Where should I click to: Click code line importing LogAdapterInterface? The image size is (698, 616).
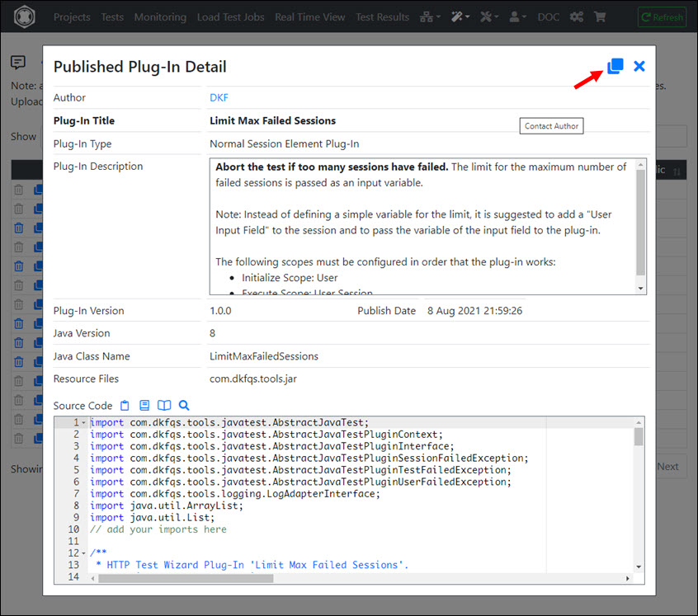pos(235,494)
